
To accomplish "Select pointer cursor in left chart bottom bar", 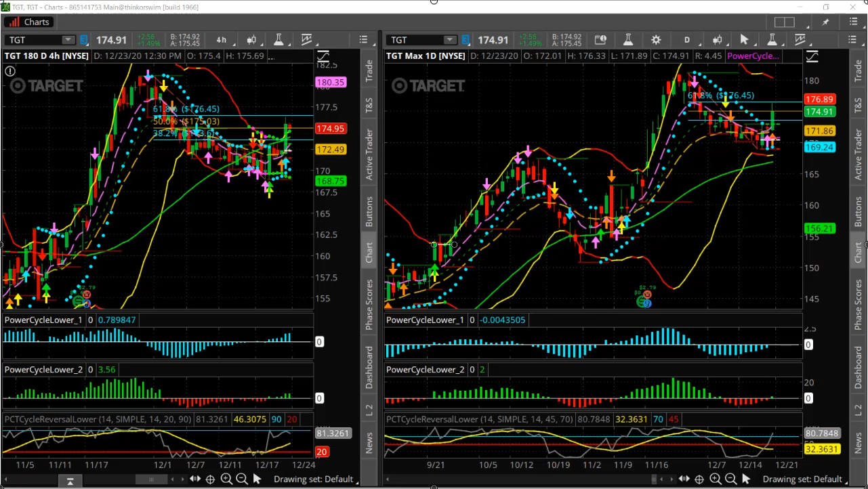I will tap(257, 479).
